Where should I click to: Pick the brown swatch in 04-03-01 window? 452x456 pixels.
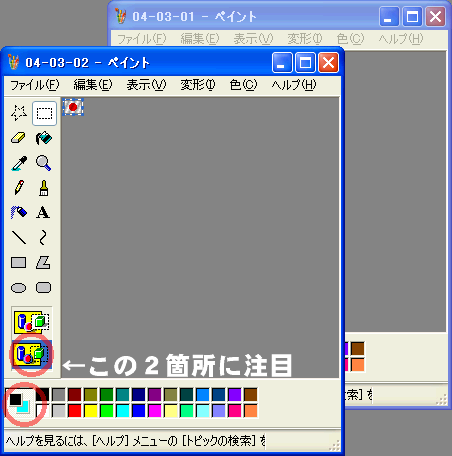pyautogui.click(x=358, y=349)
